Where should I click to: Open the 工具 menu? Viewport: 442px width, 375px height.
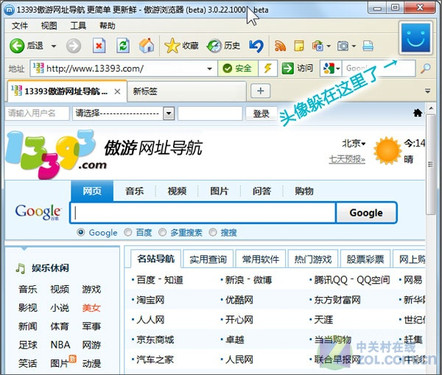click(78, 25)
